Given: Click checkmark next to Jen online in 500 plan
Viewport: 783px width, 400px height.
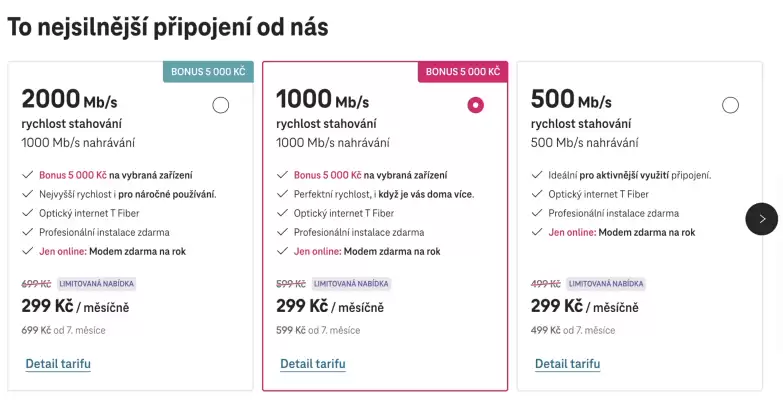Looking at the screenshot, I should [x=536, y=232].
